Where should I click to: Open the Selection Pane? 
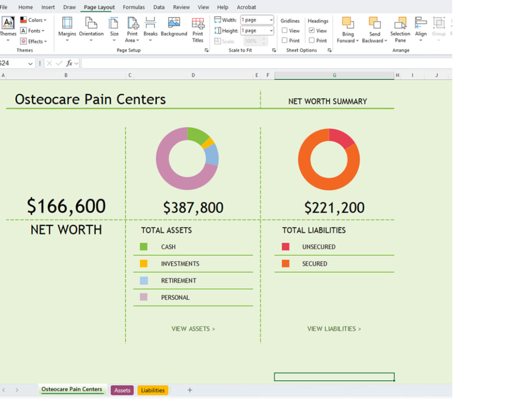pyautogui.click(x=400, y=29)
